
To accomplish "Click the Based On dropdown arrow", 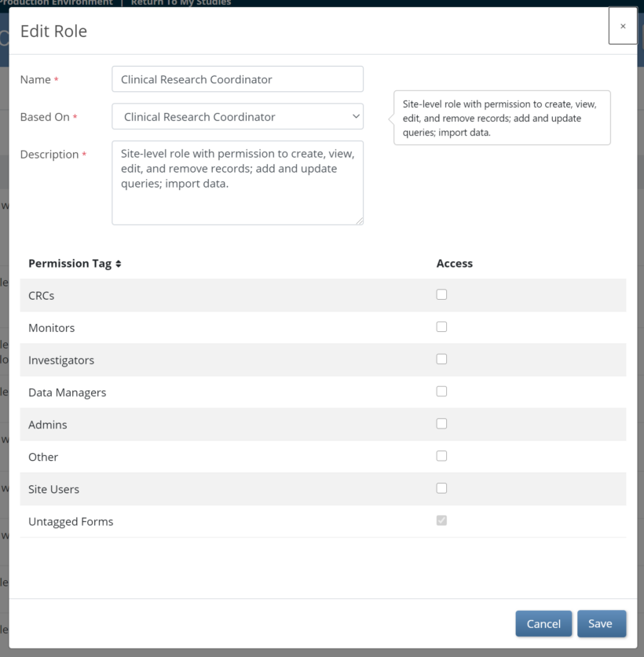I will click(x=355, y=115).
